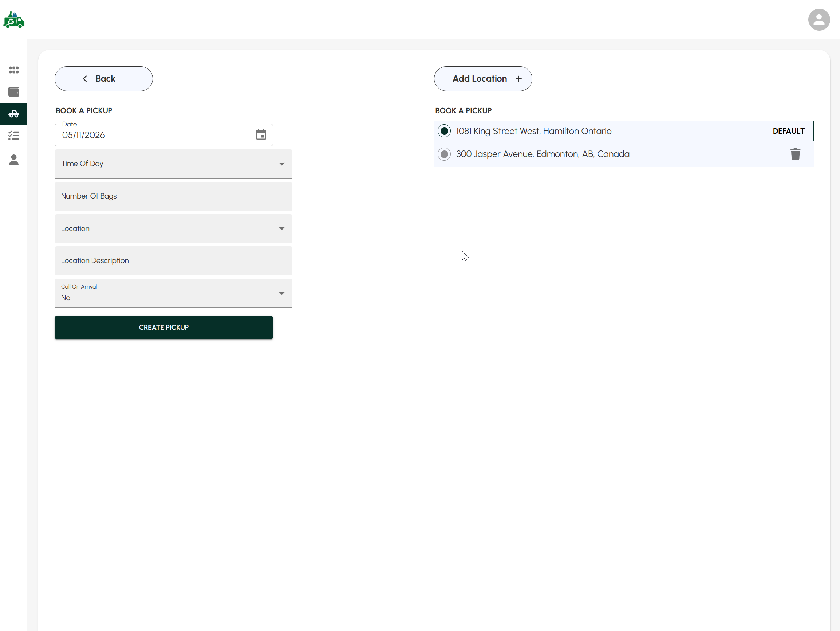Select the pickup truck icon in sidebar
The height and width of the screenshot is (631, 840).
[14, 114]
